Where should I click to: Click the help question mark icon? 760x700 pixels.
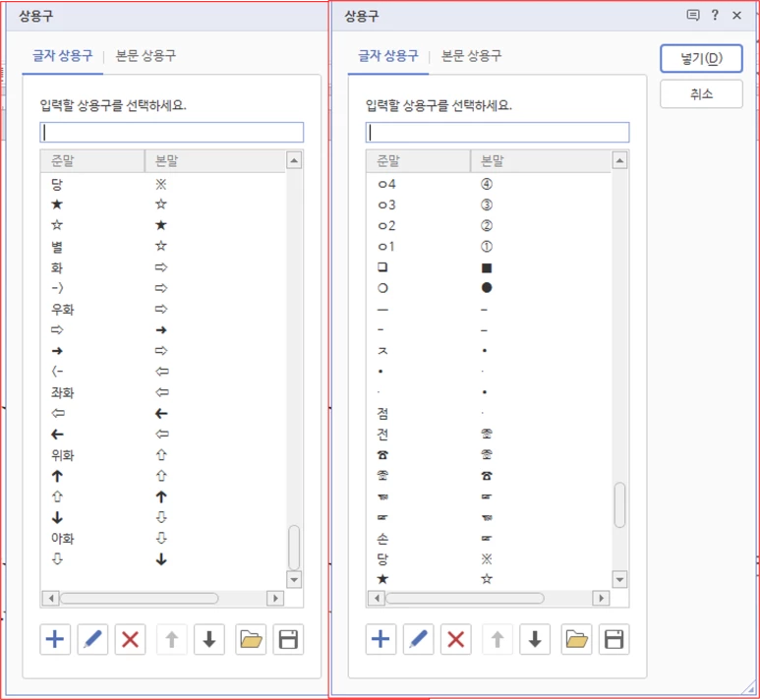click(x=715, y=15)
